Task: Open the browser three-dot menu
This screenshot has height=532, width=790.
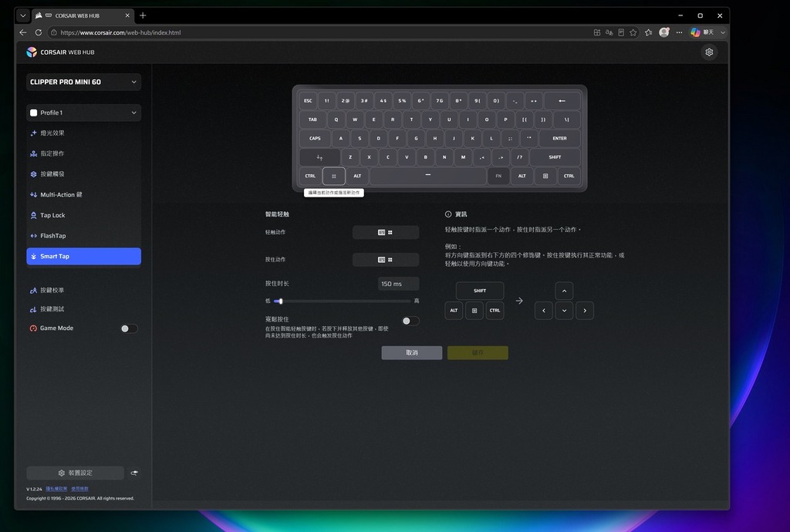Action: 679,32
